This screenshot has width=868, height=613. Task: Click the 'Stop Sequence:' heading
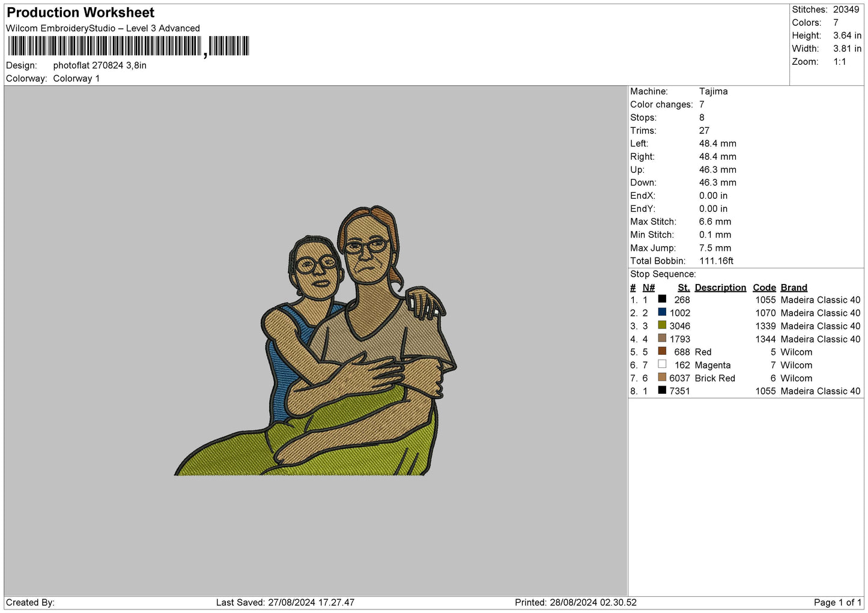[x=663, y=274]
